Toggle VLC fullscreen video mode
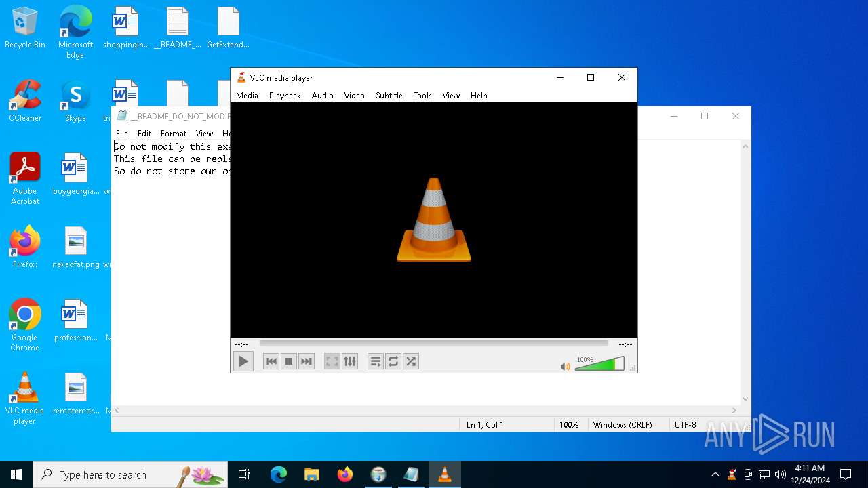Image resolution: width=868 pixels, height=488 pixels. click(332, 361)
